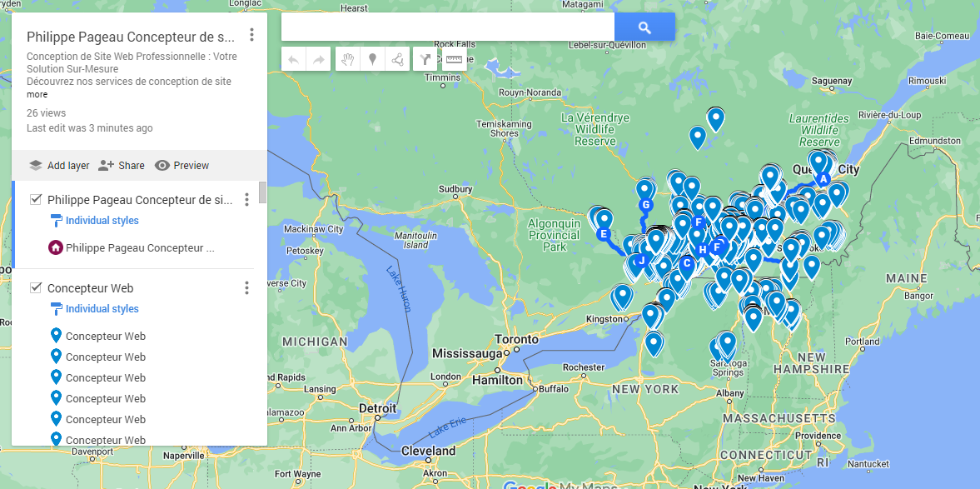This screenshot has height=489, width=980.
Task: Click the Toronto label on the map
Action: pyautogui.click(x=516, y=339)
